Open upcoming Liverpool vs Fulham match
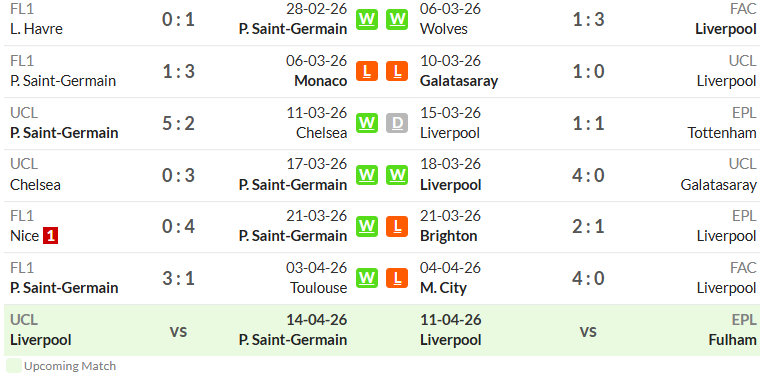This screenshot has width=760, height=381. (x=588, y=330)
